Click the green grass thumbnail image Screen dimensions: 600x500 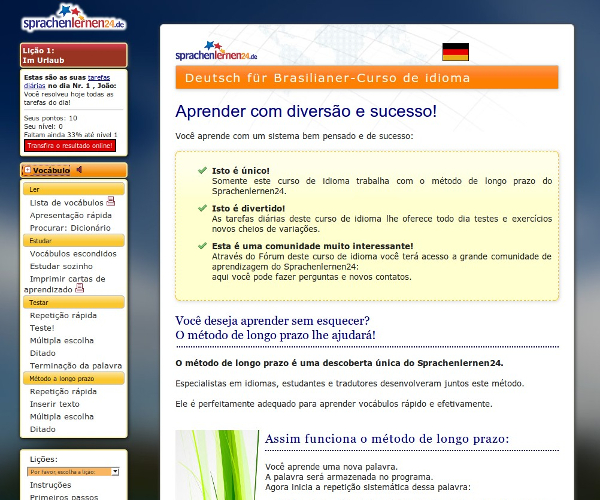(217, 465)
